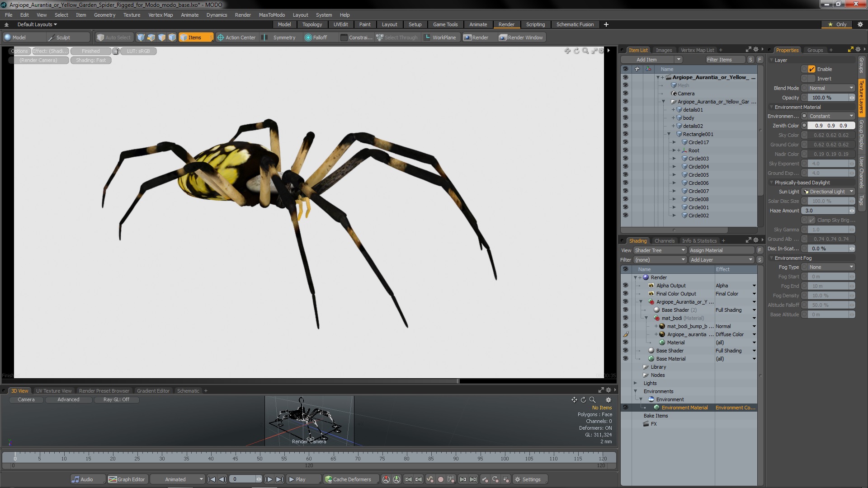Toggle the Invert checkbox

pyautogui.click(x=811, y=79)
